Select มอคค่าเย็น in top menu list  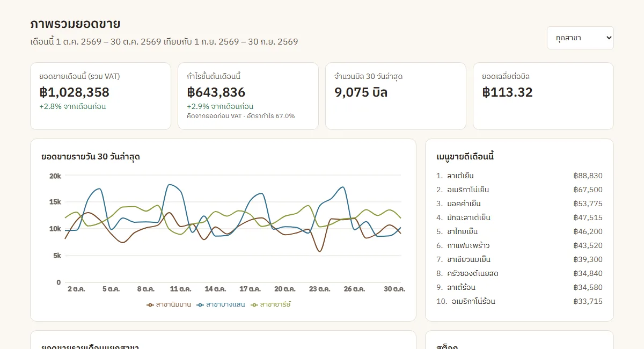click(464, 203)
